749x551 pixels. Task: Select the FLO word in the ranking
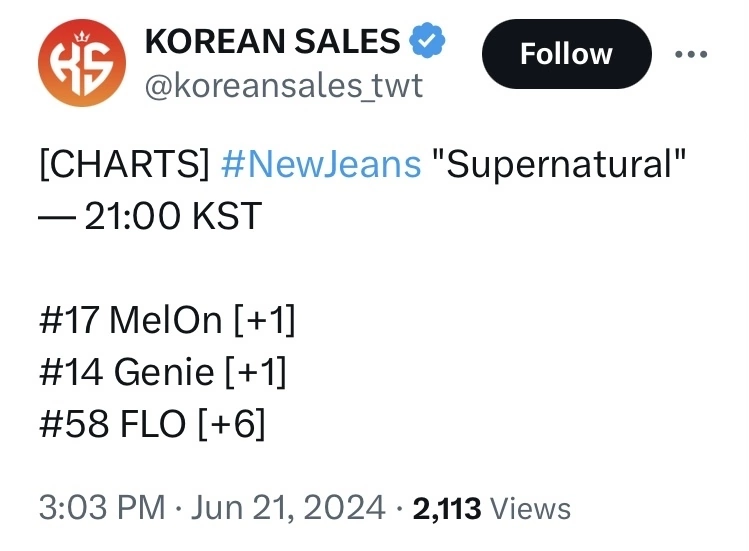(153, 424)
